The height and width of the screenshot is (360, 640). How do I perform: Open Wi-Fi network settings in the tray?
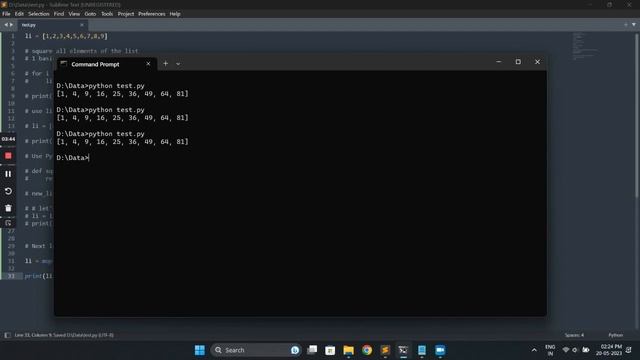[x=566, y=350]
